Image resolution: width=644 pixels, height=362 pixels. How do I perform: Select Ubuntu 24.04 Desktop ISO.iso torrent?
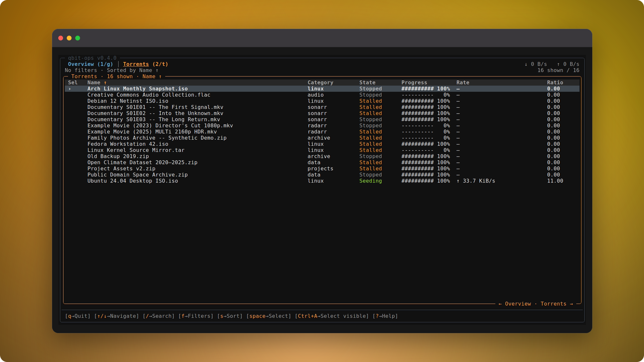[x=322, y=181]
